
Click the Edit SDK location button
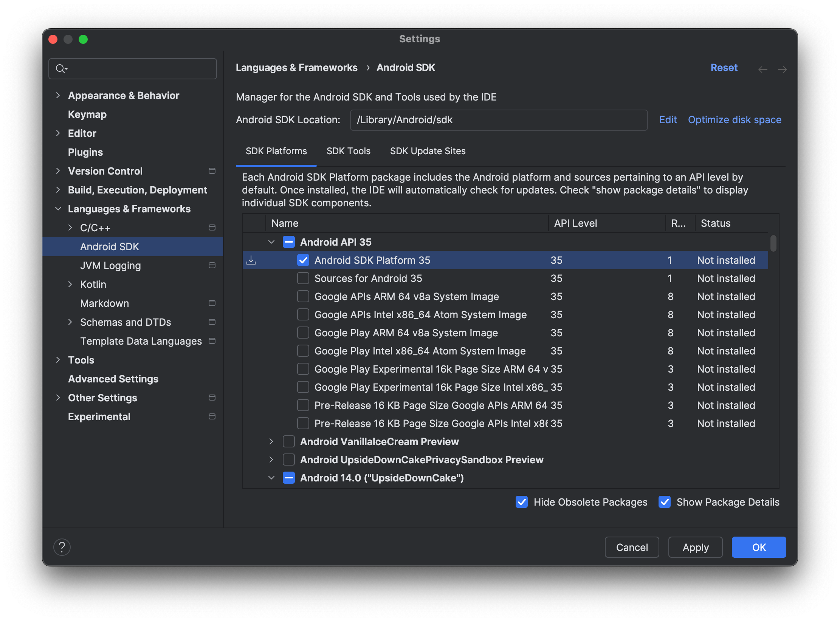click(667, 119)
